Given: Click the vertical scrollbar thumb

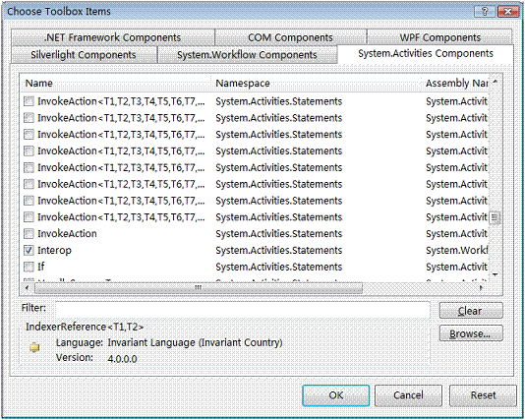Looking at the screenshot, I should [496, 217].
